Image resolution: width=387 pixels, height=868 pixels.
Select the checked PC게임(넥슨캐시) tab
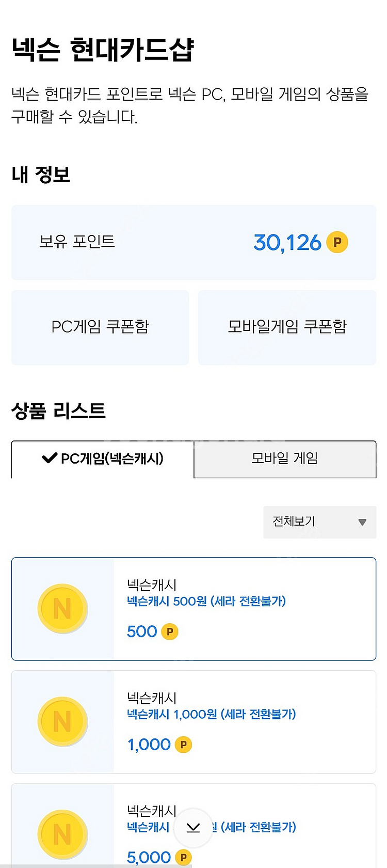[103, 459]
